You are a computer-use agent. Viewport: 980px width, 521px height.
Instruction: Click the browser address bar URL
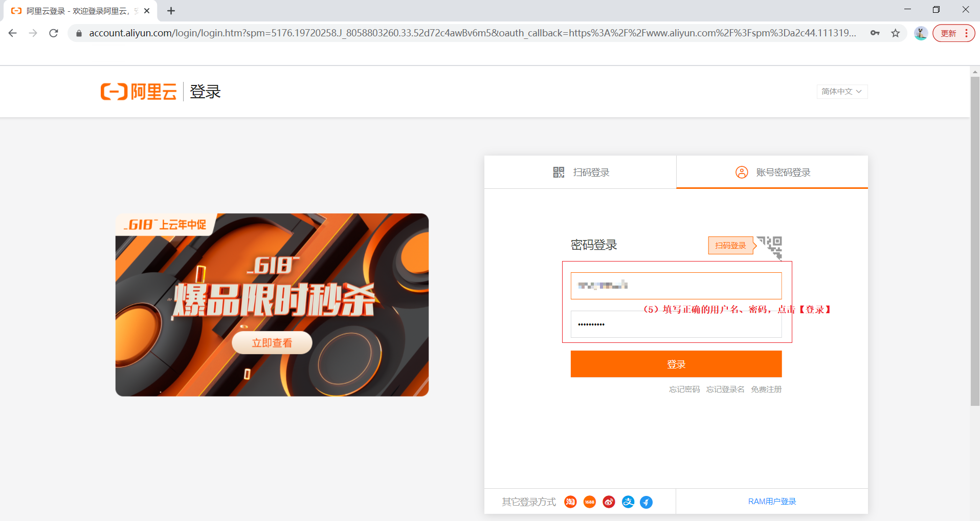click(x=472, y=33)
